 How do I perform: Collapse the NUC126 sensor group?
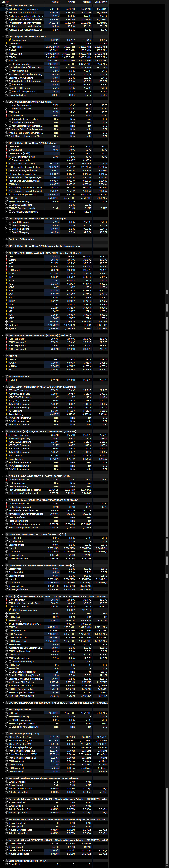click(x=3, y=356)
